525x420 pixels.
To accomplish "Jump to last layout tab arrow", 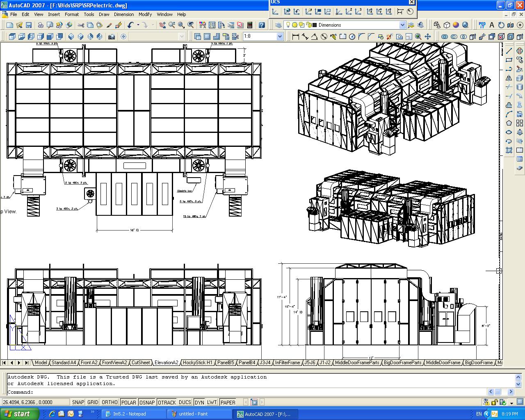I will (x=27, y=363).
